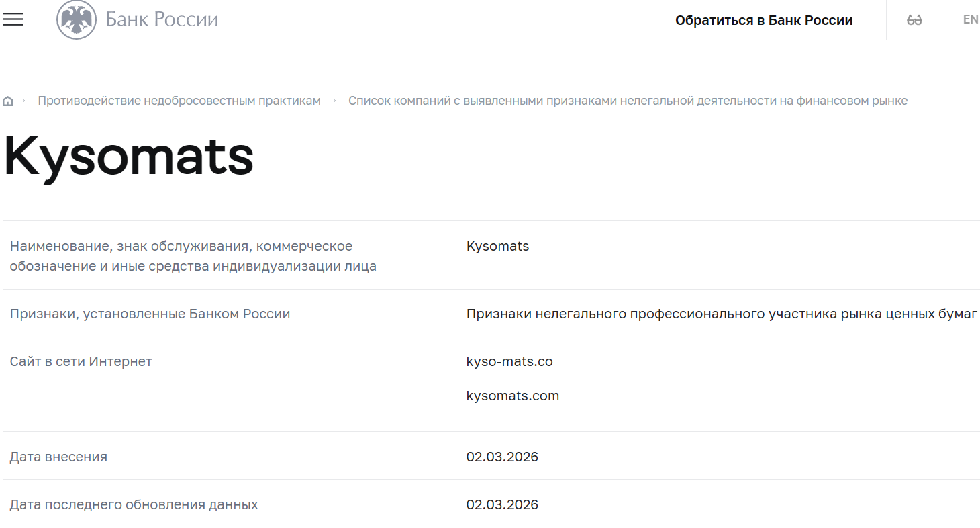The height and width of the screenshot is (528, 980).
Task: Click the home icon in the breadcrumb
Action: point(7,100)
